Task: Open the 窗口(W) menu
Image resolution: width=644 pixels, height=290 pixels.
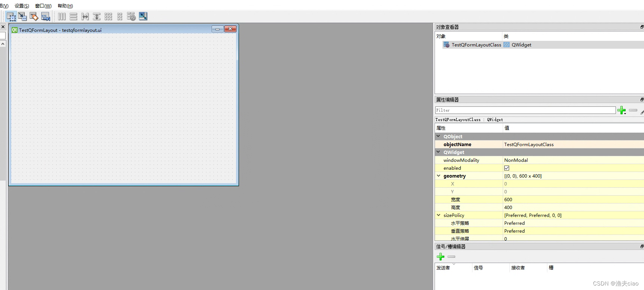Action: (x=43, y=6)
